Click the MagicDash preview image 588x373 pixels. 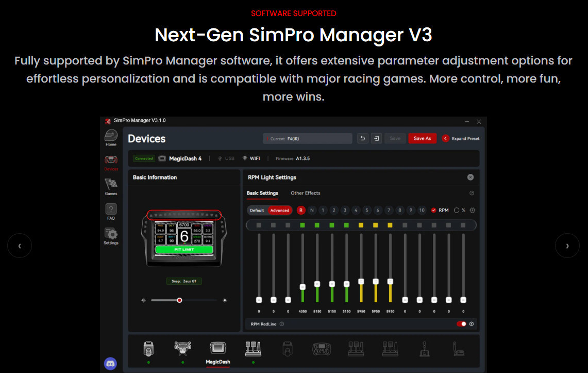coord(184,238)
